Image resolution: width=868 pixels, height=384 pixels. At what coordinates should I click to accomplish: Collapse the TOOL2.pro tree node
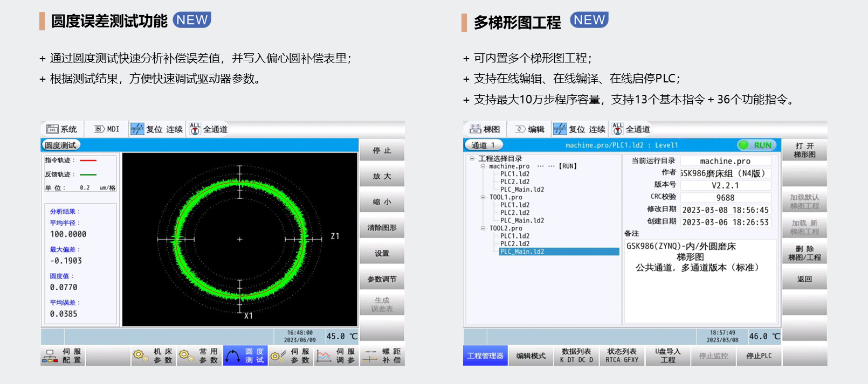point(483,228)
